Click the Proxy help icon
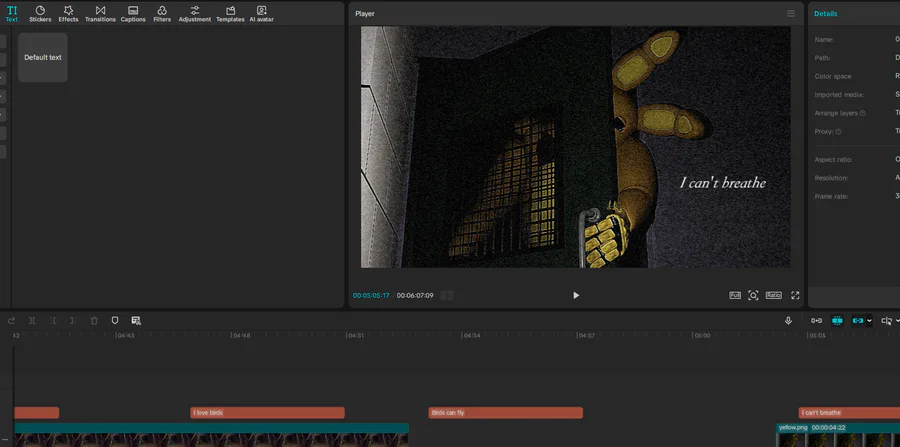Viewport: 900px width, 447px height. click(839, 131)
